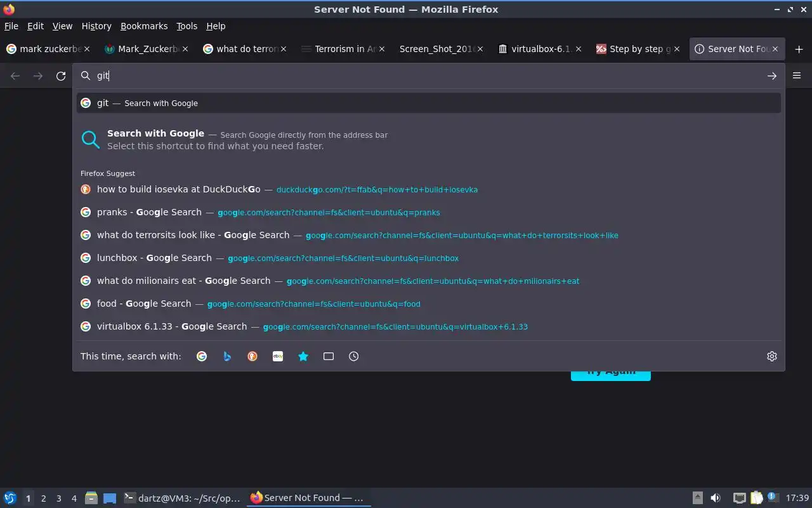Open a new tab with plus button
This screenshot has height=508, width=812.
799,49
